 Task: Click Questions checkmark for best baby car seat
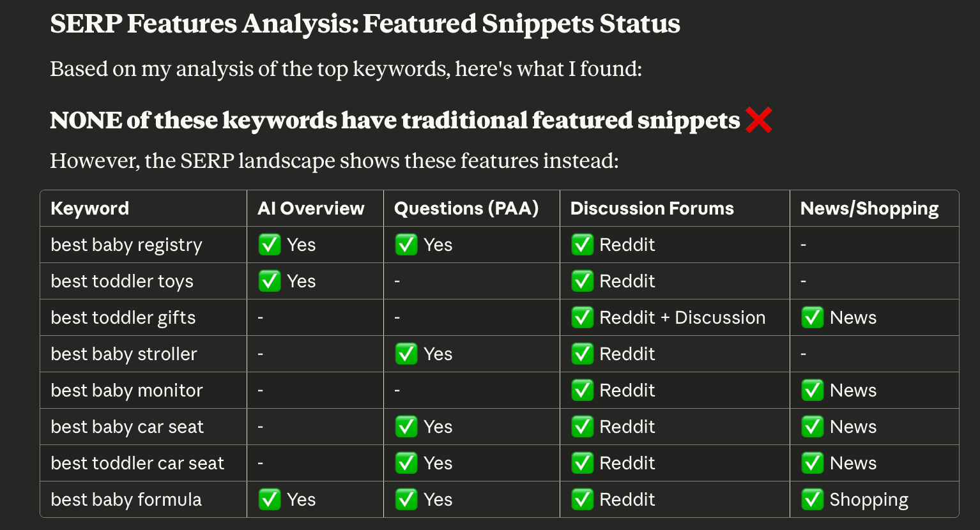[406, 427]
